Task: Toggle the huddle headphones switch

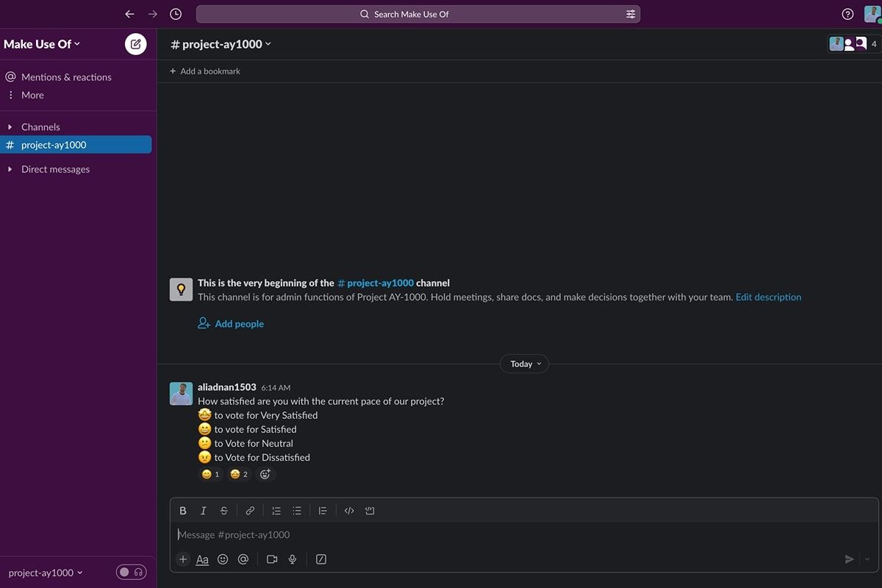Action: [x=132, y=572]
